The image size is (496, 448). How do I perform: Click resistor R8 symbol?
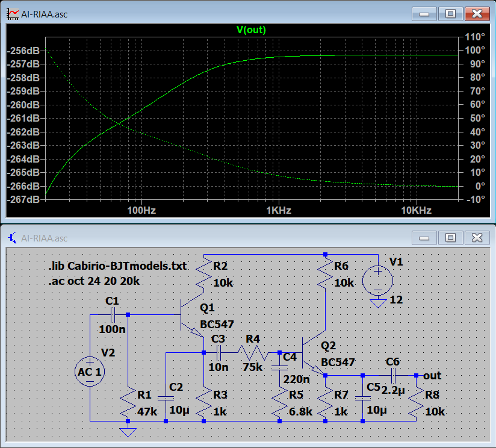(417, 402)
